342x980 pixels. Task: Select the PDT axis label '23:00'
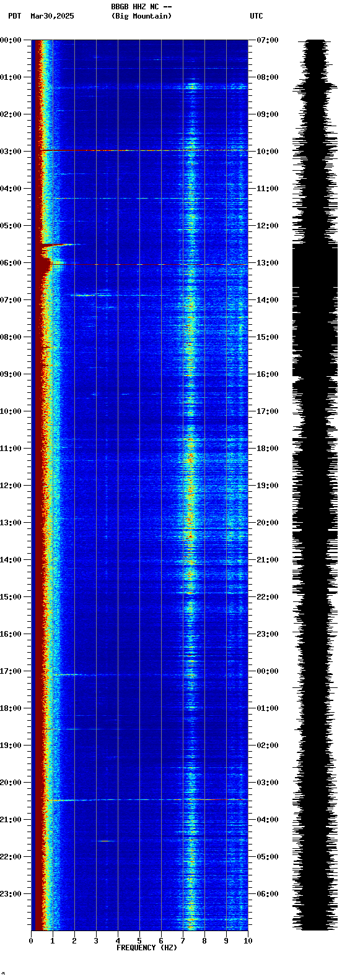click(11, 894)
